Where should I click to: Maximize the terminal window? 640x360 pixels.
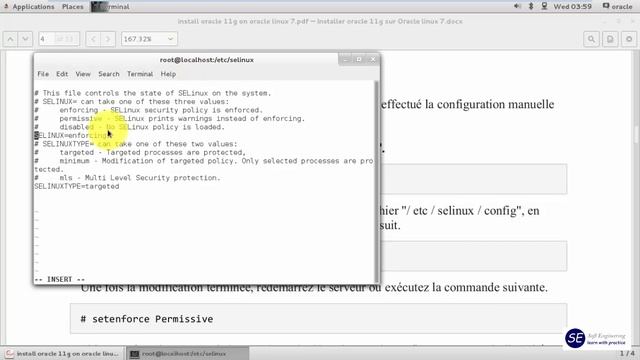[x=359, y=60]
